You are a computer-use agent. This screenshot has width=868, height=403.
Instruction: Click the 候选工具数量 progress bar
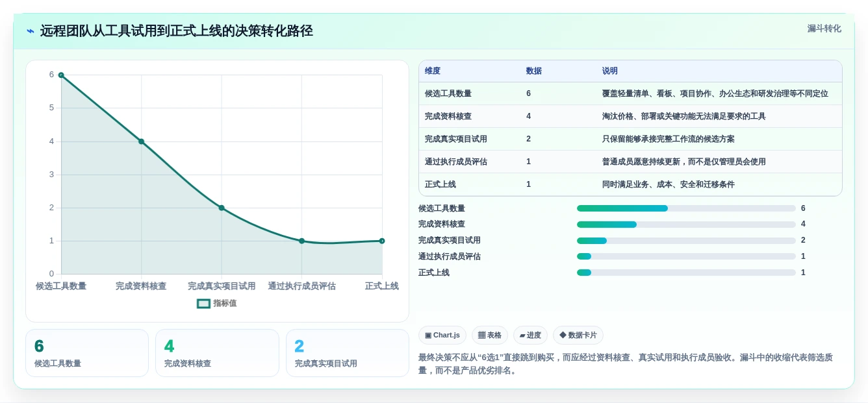[686, 208]
